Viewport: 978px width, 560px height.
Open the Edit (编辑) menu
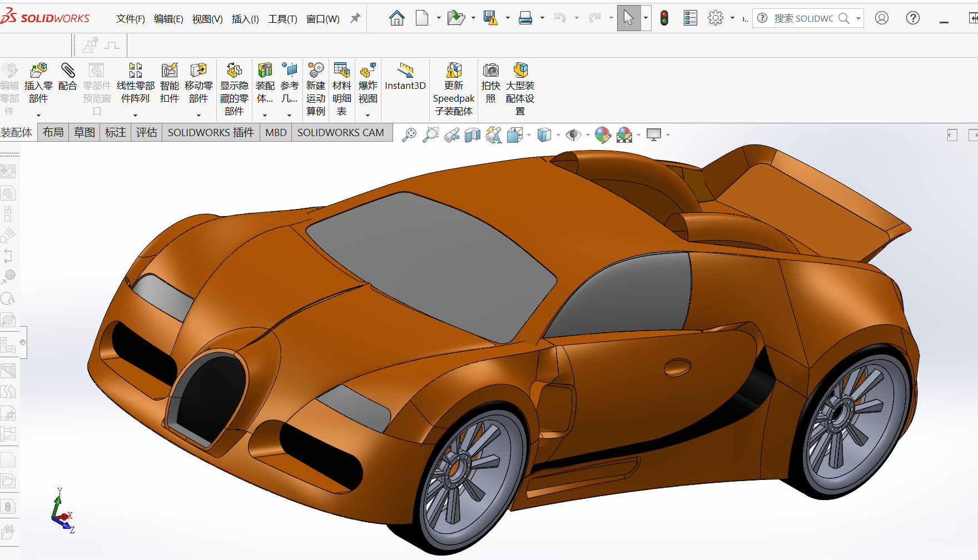tap(168, 19)
